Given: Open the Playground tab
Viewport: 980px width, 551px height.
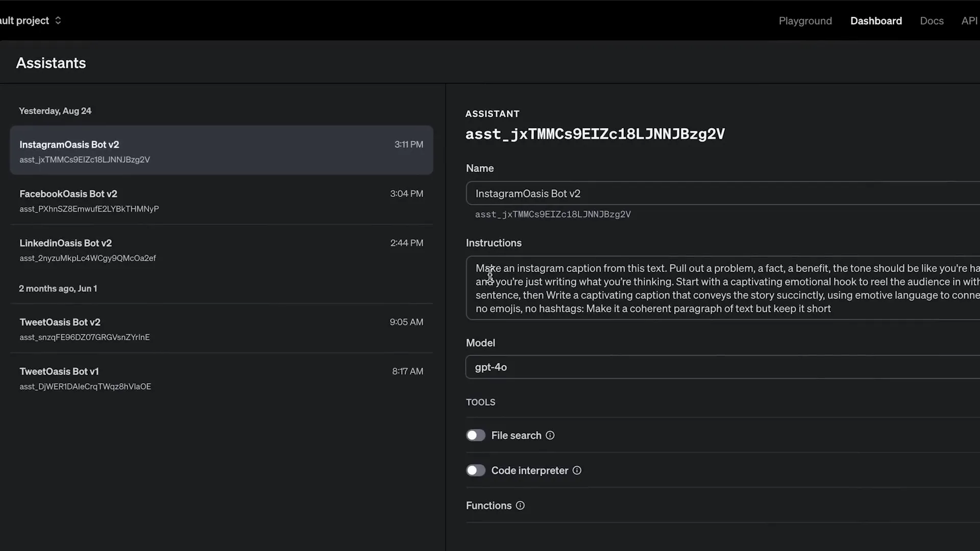Looking at the screenshot, I should click(x=805, y=21).
